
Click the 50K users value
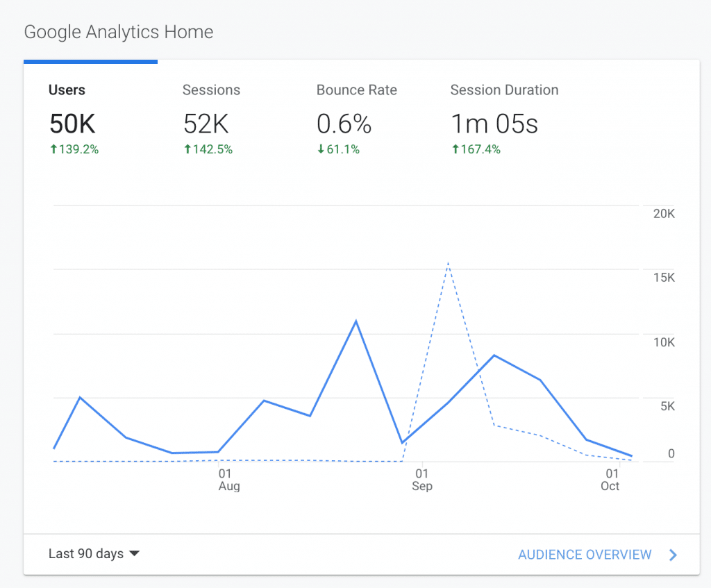(x=72, y=124)
